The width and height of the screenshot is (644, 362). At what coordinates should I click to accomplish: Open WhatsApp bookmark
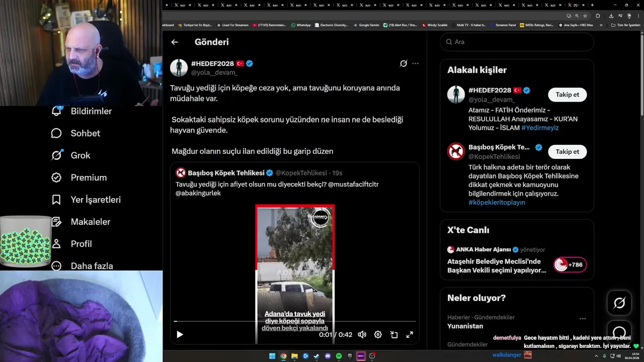[301, 25]
